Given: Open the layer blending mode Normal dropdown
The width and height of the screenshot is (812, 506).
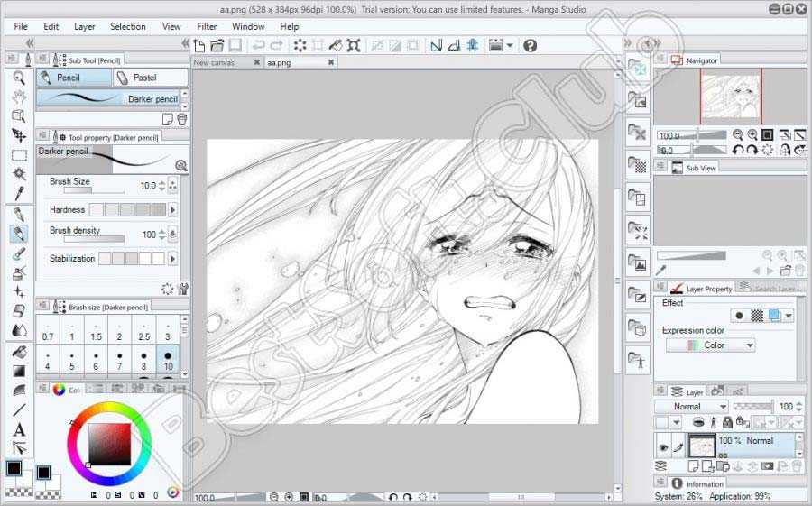Looking at the screenshot, I should [692, 407].
